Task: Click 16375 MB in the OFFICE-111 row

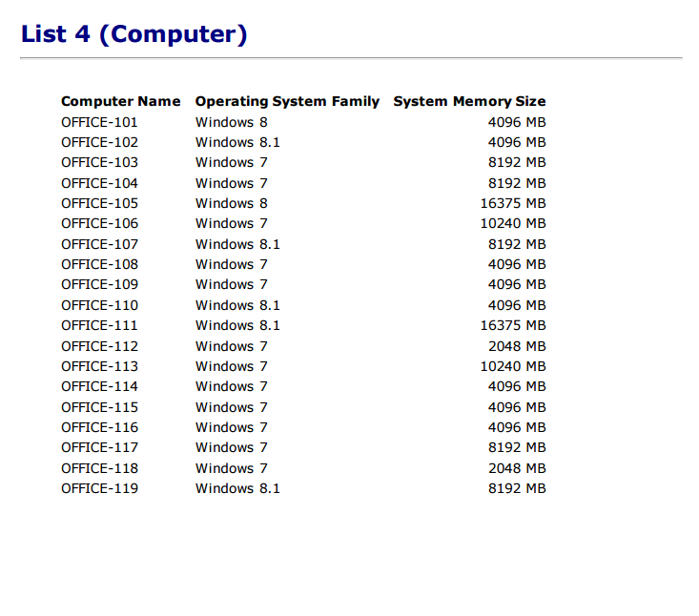Action: (x=513, y=325)
